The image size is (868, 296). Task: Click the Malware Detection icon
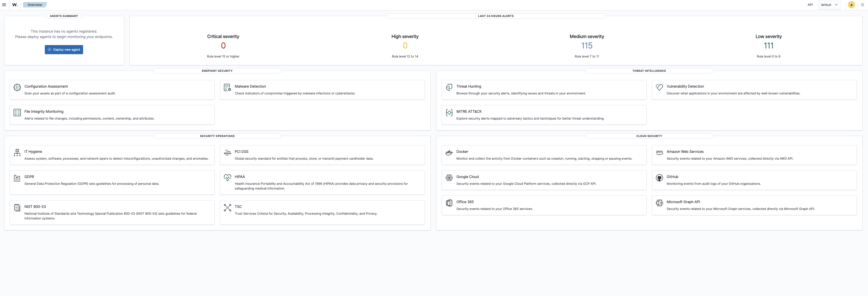[x=228, y=87]
